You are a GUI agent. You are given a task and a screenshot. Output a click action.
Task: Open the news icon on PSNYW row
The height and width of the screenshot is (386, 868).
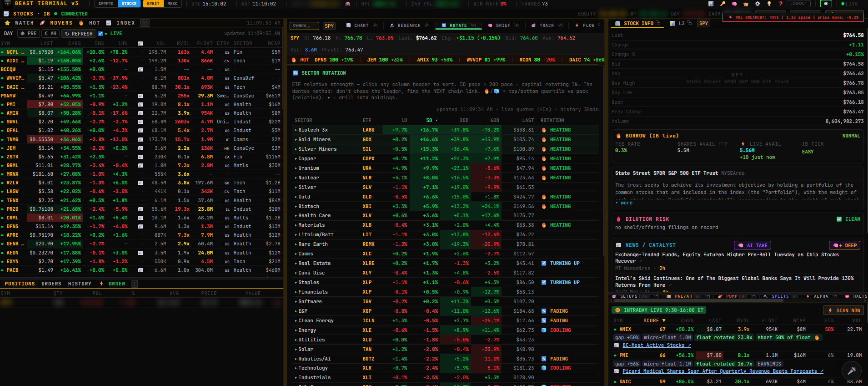(x=140, y=96)
